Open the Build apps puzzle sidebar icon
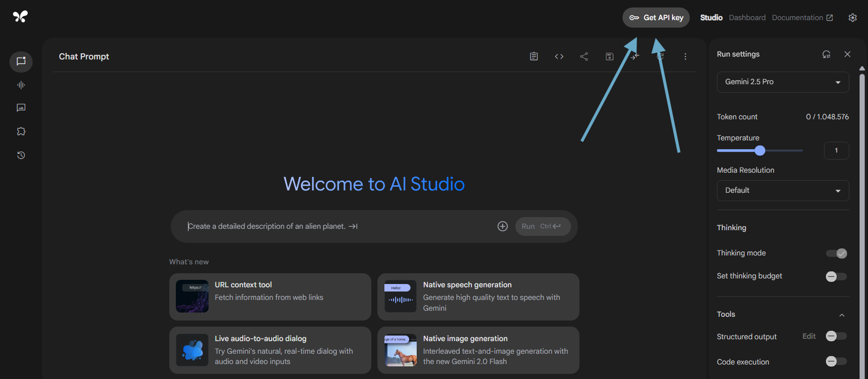Screen dimensions: 868x379 click(21, 131)
